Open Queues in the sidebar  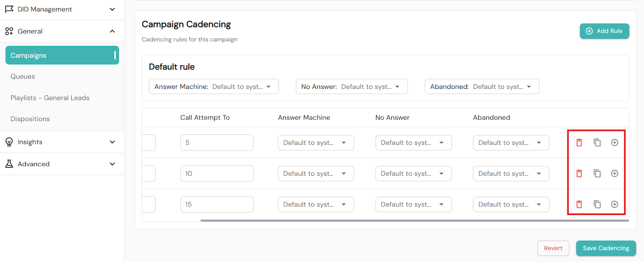tap(23, 76)
